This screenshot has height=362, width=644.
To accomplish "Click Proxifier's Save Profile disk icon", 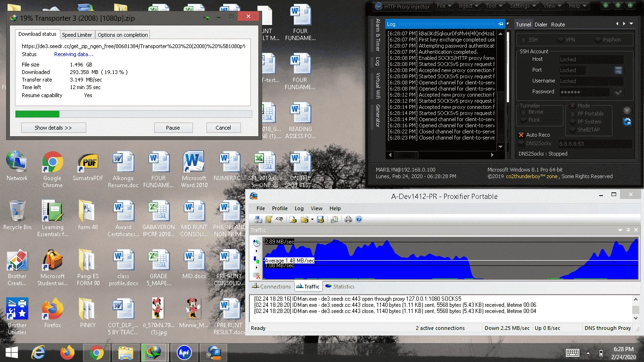I will [x=320, y=219].
